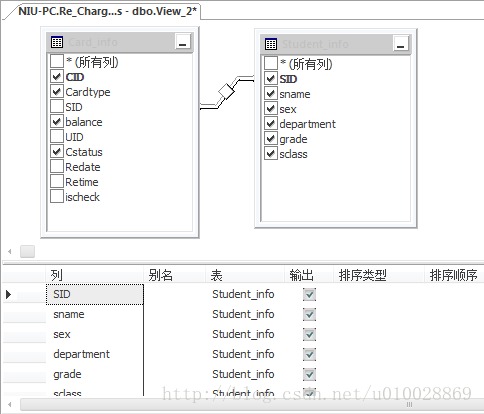Click the 别名 column header
This screenshot has height=414, width=484.
[x=174, y=275]
